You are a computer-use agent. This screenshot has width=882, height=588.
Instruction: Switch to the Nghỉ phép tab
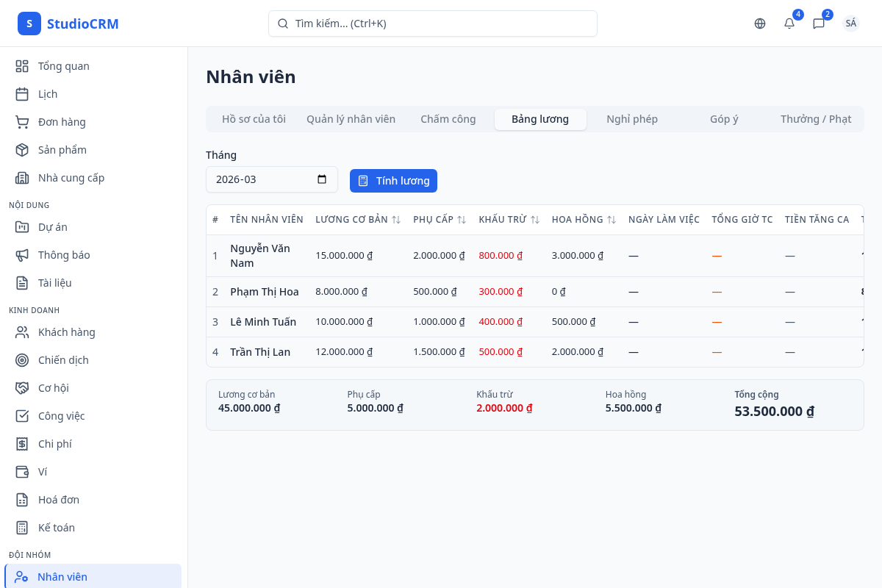point(631,119)
